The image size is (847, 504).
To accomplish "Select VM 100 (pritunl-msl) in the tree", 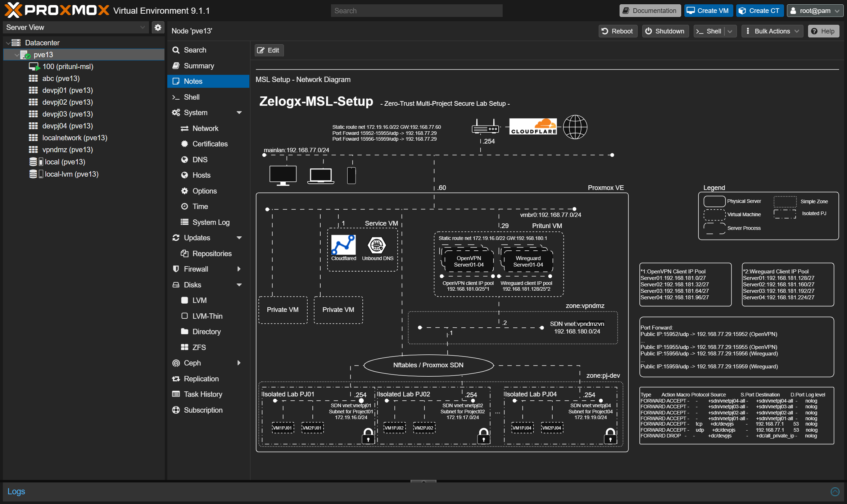I will pyautogui.click(x=67, y=67).
